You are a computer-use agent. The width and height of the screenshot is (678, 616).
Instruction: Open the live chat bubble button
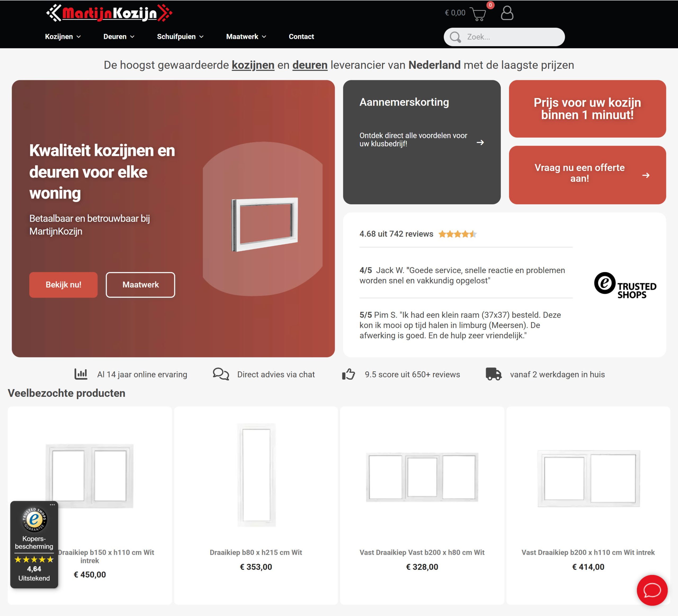click(652, 590)
